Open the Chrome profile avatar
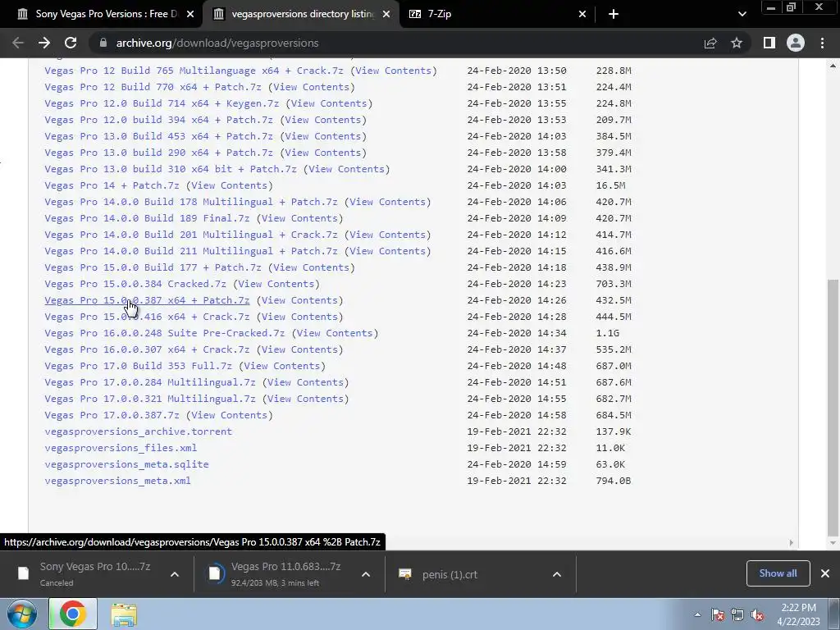Screen dimensions: 840x630 coord(796,43)
